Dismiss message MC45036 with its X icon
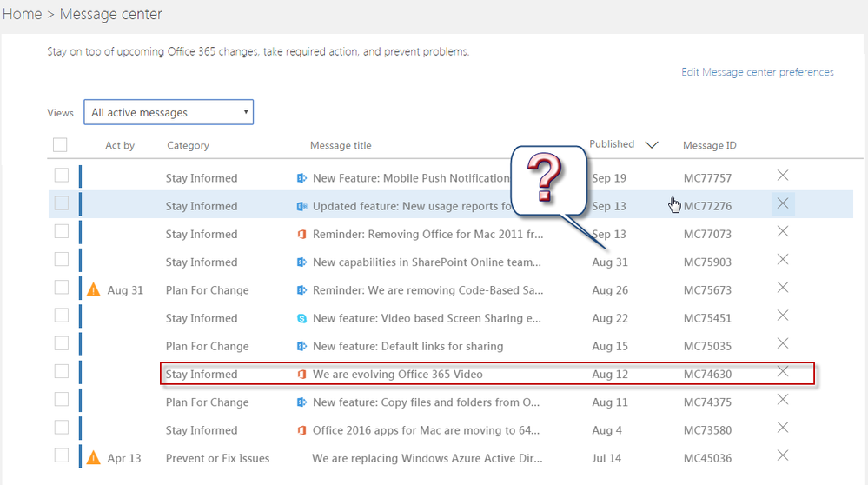 [x=783, y=455]
